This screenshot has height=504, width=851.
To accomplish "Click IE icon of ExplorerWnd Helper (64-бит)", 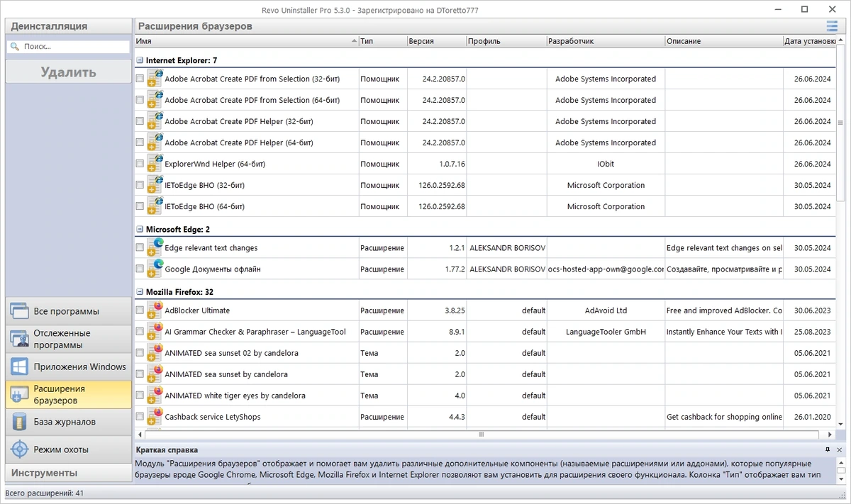I will (x=155, y=164).
